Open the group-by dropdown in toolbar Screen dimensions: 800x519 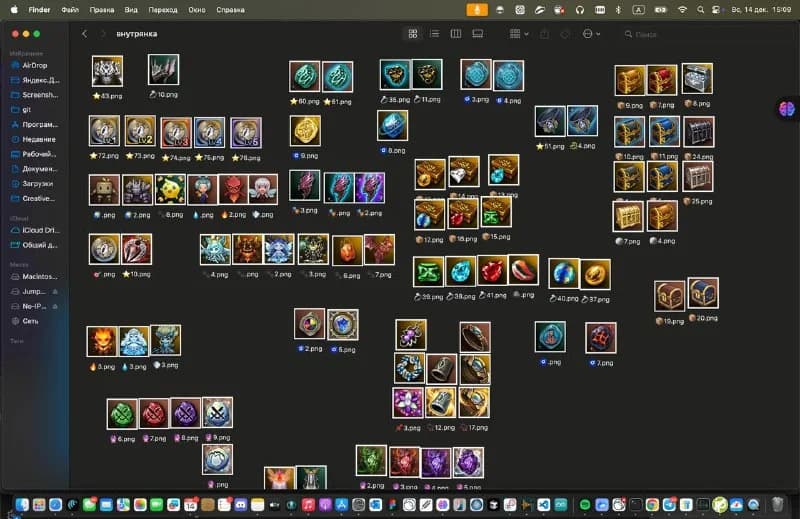519,34
